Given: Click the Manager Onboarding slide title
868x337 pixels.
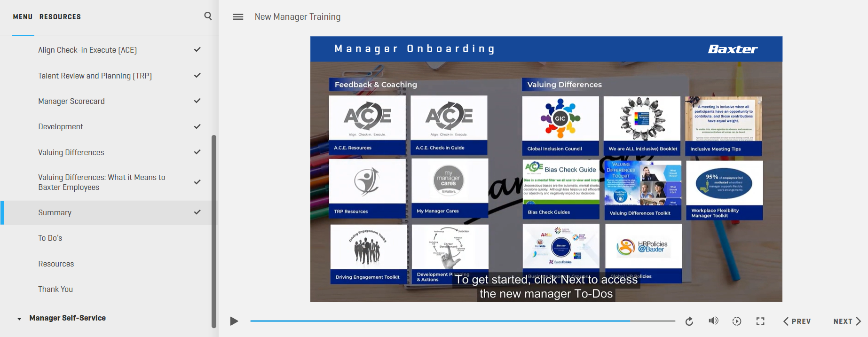Looking at the screenshot, I should 414,49.
